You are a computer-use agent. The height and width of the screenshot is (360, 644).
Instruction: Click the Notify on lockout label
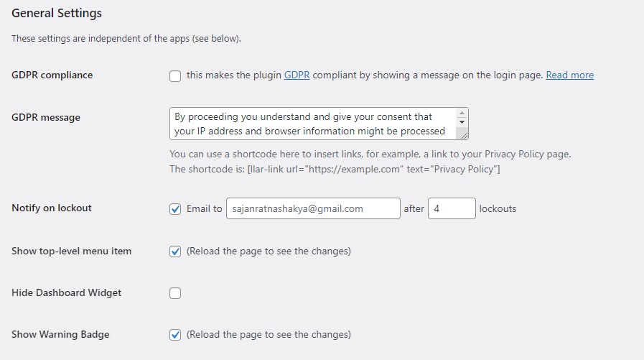point(52,208)
